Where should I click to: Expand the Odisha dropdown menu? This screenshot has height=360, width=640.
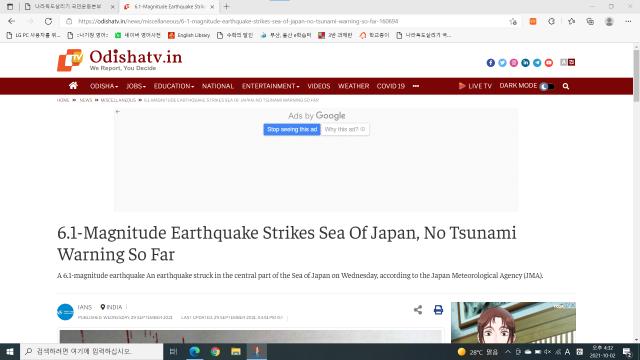point(104,86)
